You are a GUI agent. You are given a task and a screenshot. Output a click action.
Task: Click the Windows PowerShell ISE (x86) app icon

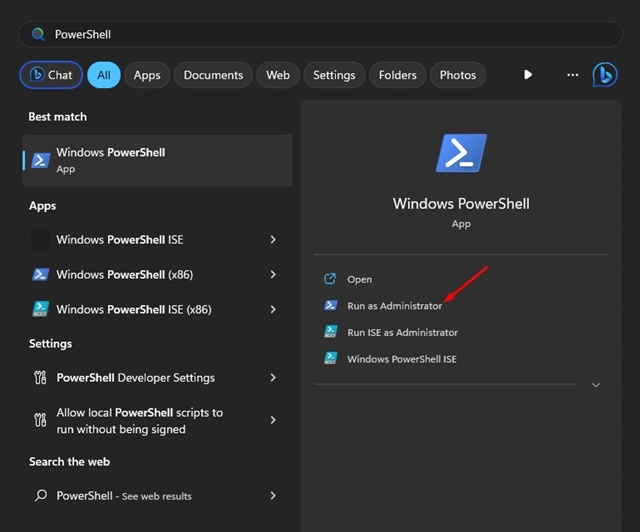coord(41,309)
